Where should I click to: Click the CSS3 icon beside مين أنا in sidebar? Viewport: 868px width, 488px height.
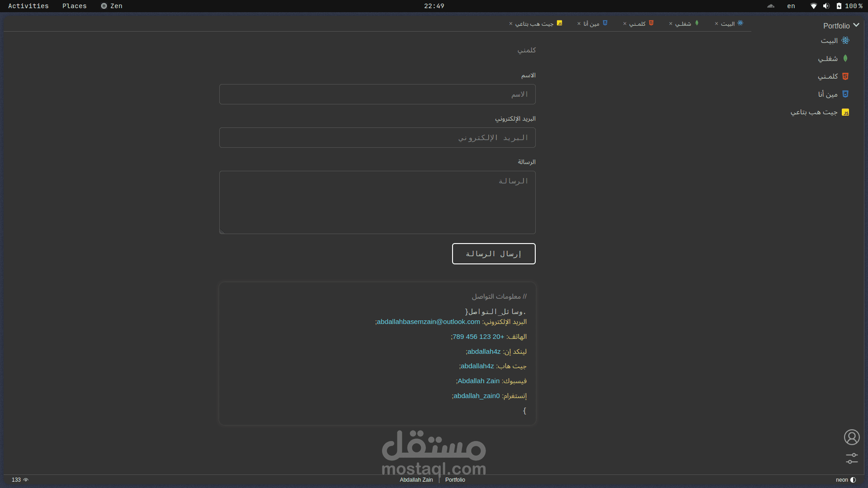845,94
